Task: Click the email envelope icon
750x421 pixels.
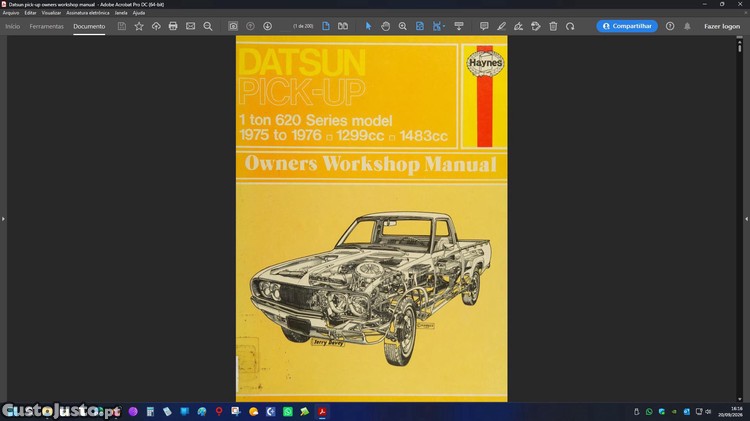Action: click(x=190, y=26)
